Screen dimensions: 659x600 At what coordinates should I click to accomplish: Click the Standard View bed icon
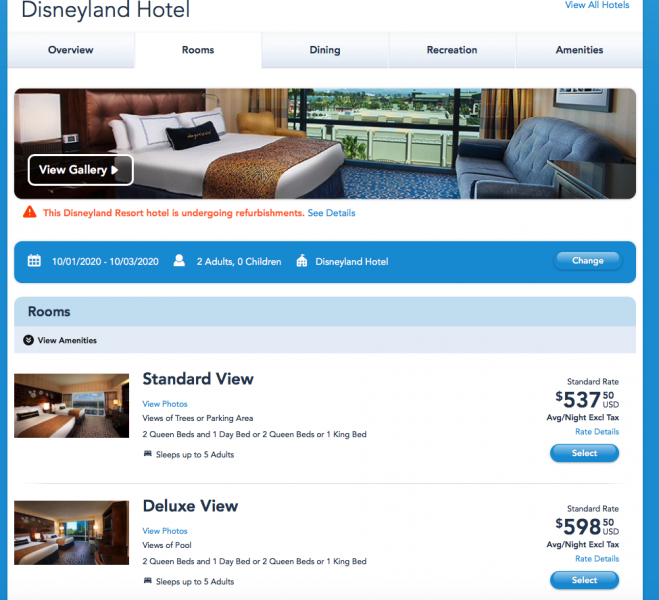[148, 454]
